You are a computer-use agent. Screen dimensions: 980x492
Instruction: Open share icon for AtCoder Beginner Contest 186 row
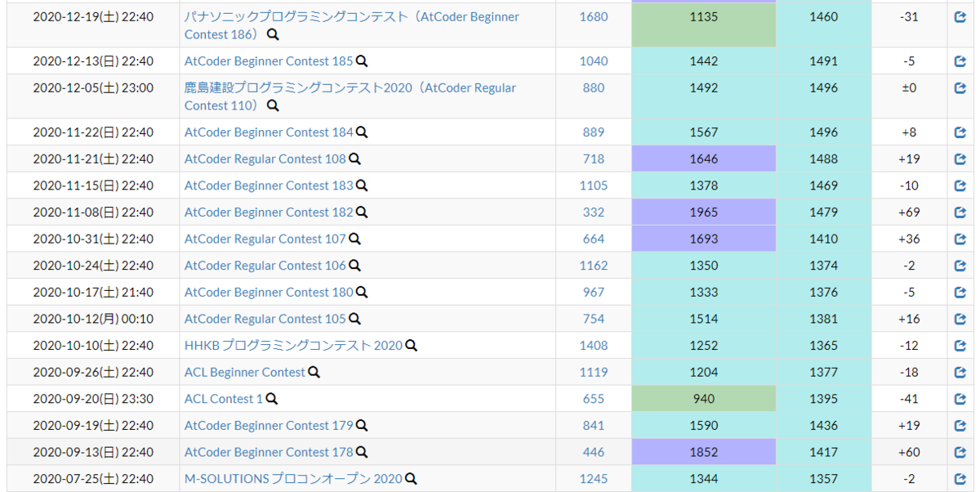960,17
